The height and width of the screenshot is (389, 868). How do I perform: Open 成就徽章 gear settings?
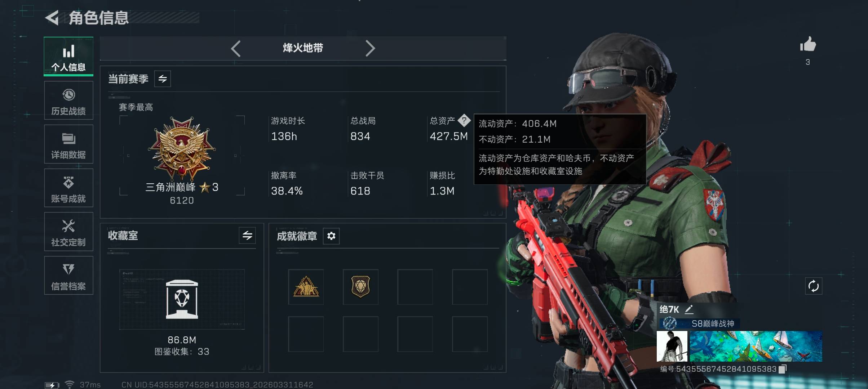tap(331, 236)
